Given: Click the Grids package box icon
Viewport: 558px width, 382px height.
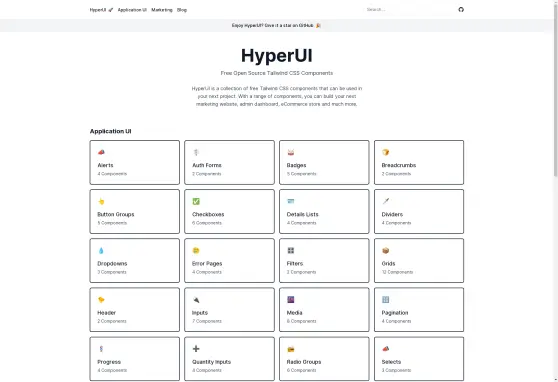Looking at the screenshot, I should [x=385, y=251].
